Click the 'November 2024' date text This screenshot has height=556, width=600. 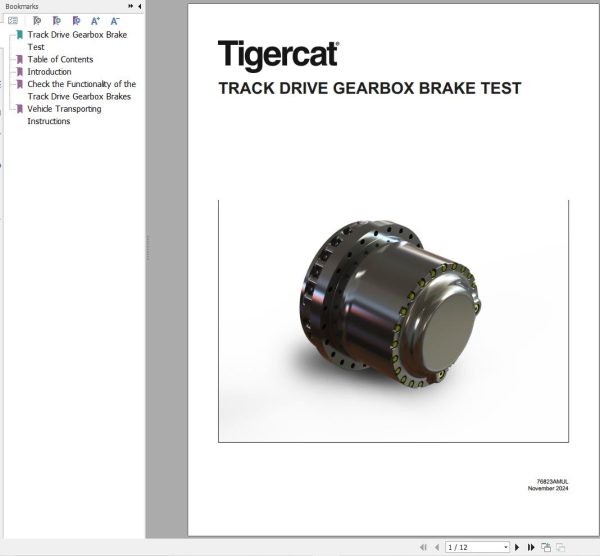[548, 488]
